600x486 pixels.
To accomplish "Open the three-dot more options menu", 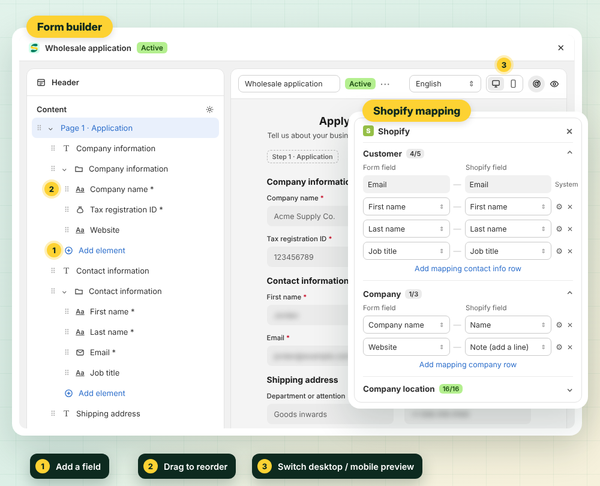I will (385, 84).
